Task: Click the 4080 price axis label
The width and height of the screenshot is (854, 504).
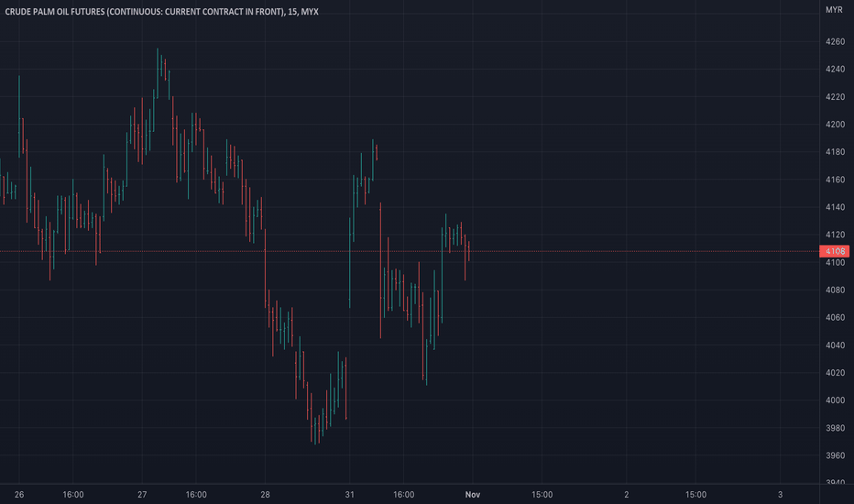Action: 835,290
